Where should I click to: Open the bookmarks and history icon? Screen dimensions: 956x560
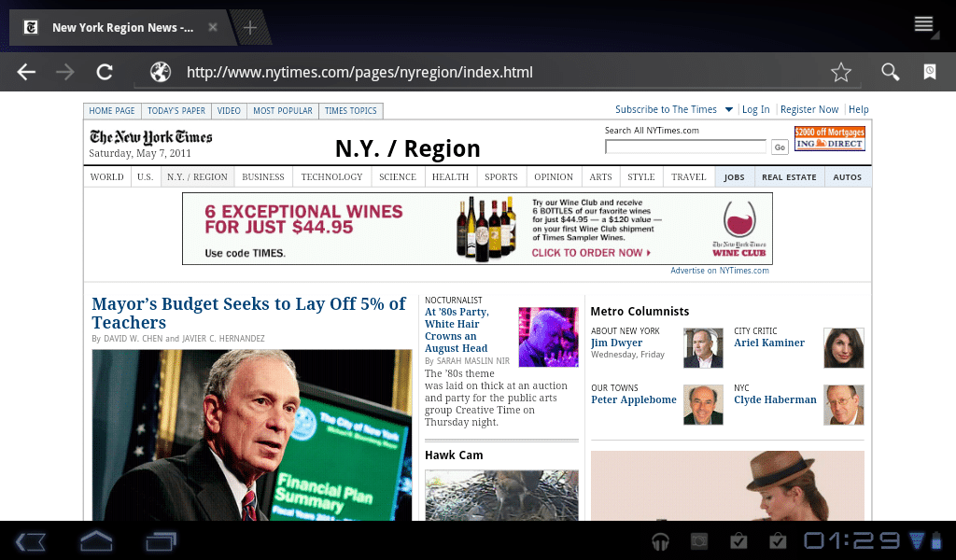click(930, 72)
